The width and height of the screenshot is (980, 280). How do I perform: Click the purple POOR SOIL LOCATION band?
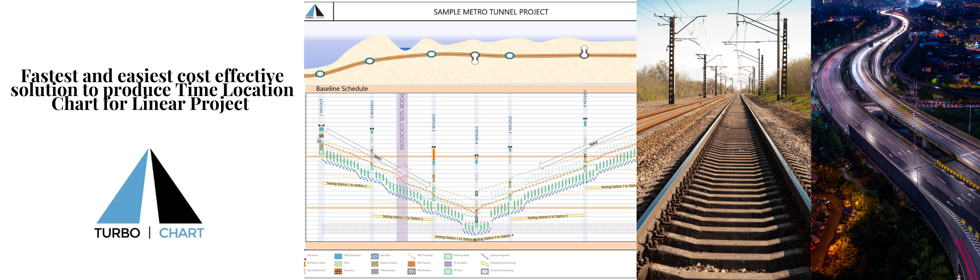[x=402, y=167]
